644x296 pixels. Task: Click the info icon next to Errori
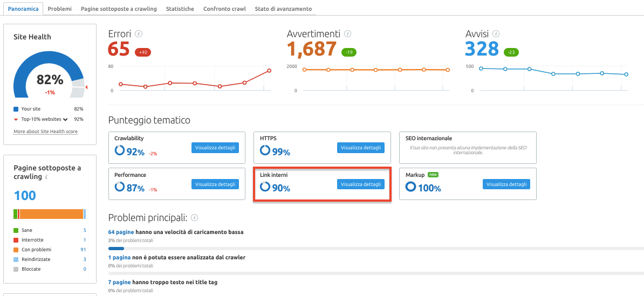tap(139, 34)
